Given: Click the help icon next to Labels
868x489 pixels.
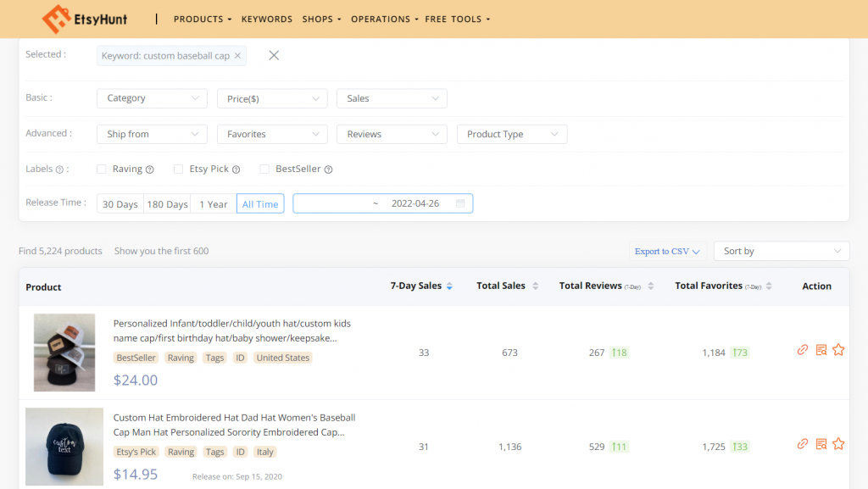Looking at the screenshot, I should (61, 169).
